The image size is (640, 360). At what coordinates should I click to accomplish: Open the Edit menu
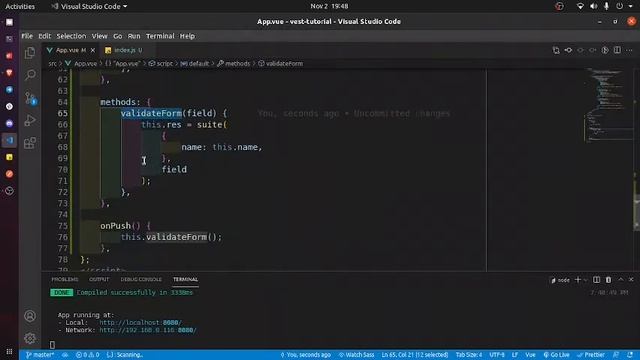(44, 36)
